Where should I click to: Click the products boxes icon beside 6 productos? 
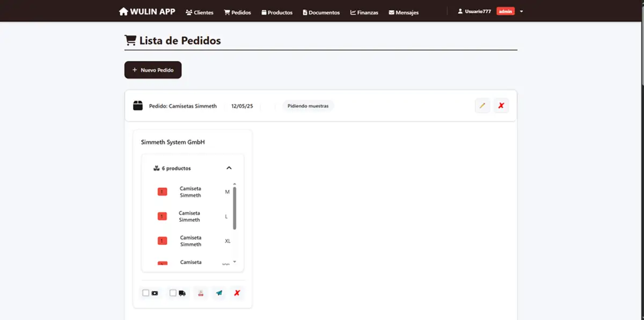coord(157,168)
